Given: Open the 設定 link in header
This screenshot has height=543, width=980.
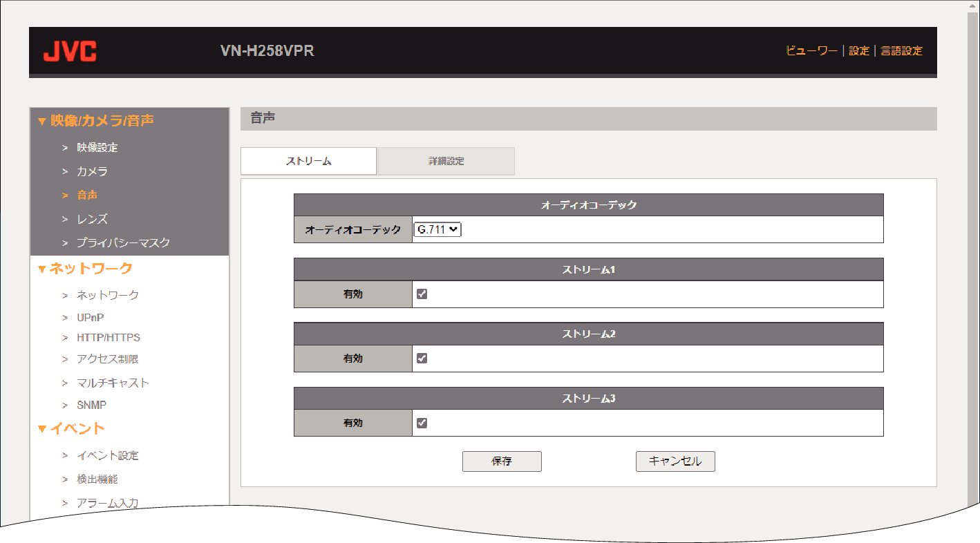Looking at the screenshot, I should tap(859, 50).
